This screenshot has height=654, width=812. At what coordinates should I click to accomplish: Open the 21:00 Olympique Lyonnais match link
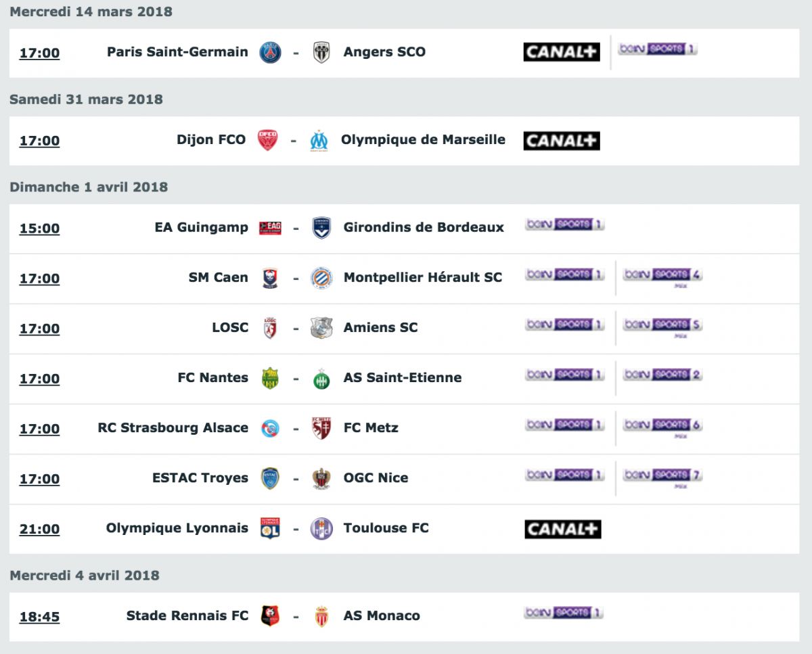[39, 529]
